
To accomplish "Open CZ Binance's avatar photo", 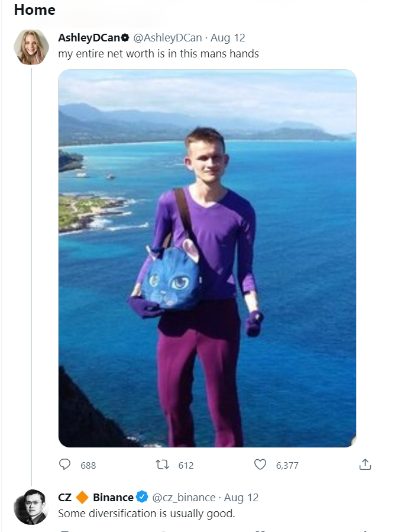I will point(31,507).
